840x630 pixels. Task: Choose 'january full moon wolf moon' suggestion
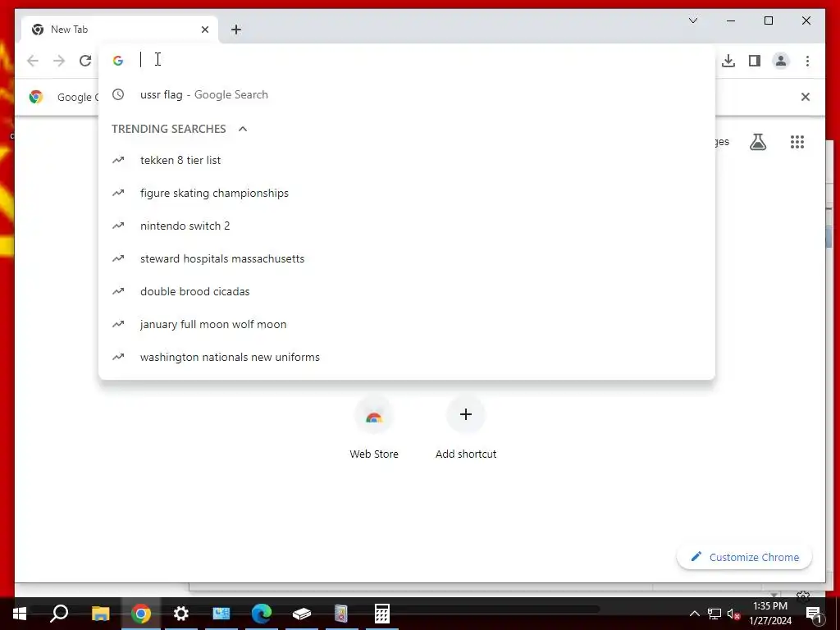click(x=407, y=324)
